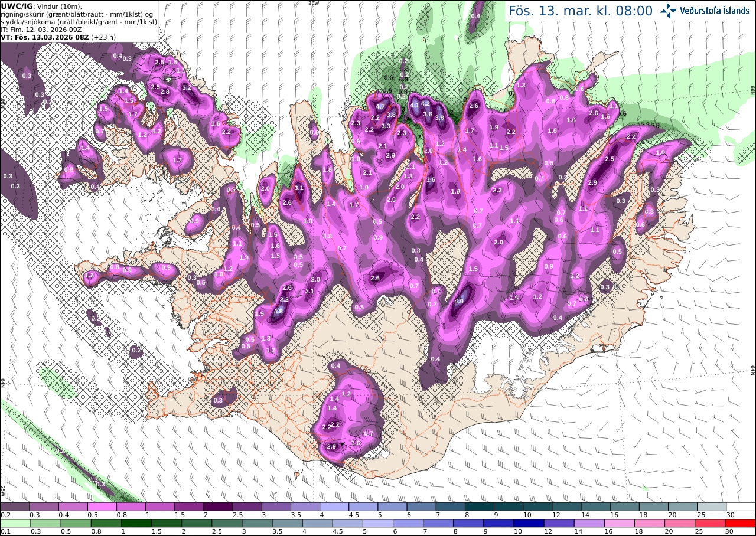This screenshot has width=756, height=536.
Task: Pick the white swatch above 30 in snow legend
Action: click(741, 506)
